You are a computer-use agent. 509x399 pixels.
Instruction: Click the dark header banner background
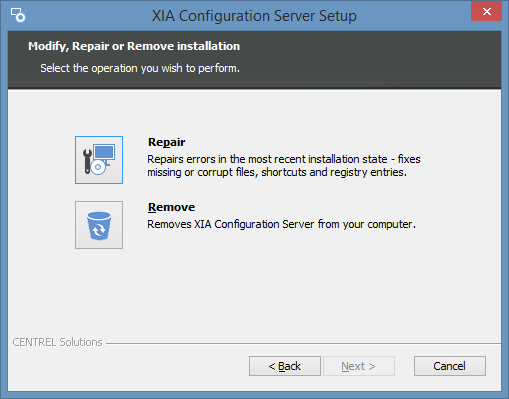pyautogui.click(x=367, y=60)
